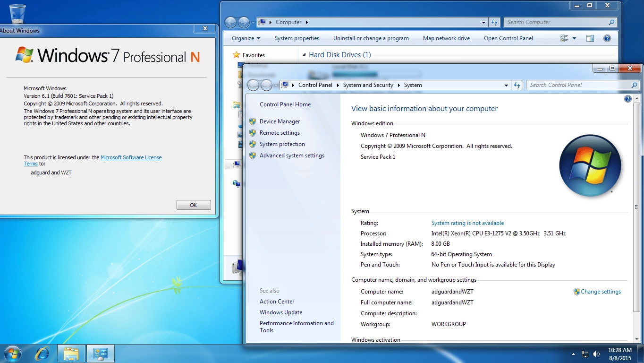Launch Internet Explorer from the taskbar
The image size is (644, 363).
tap(42, 354)
